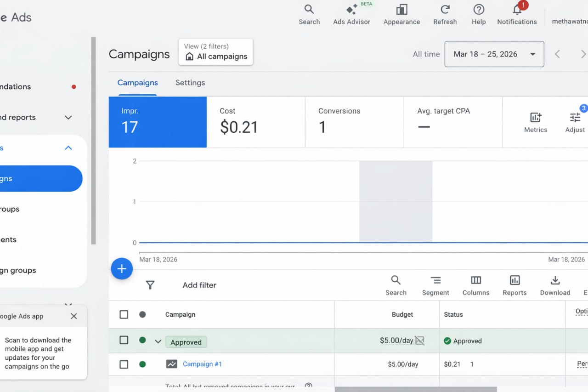This screenshot has width=588, height=392.
Task: Select all campaigns header checkbox
Action: click(124, 314)
